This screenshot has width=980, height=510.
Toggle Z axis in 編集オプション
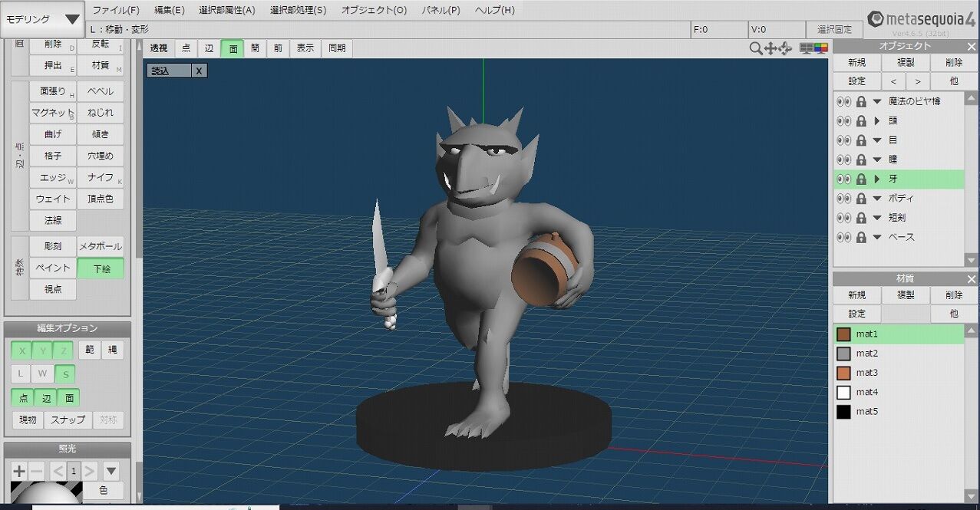click(63, 350)
